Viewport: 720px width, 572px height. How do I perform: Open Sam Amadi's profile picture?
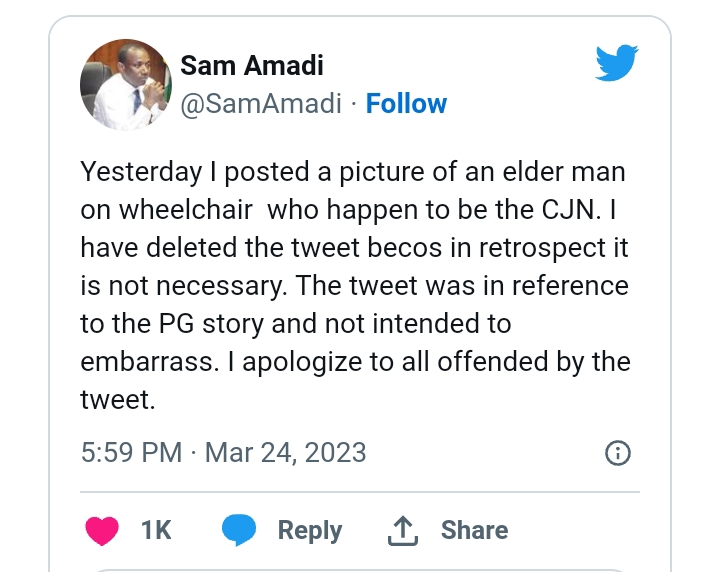120,85
